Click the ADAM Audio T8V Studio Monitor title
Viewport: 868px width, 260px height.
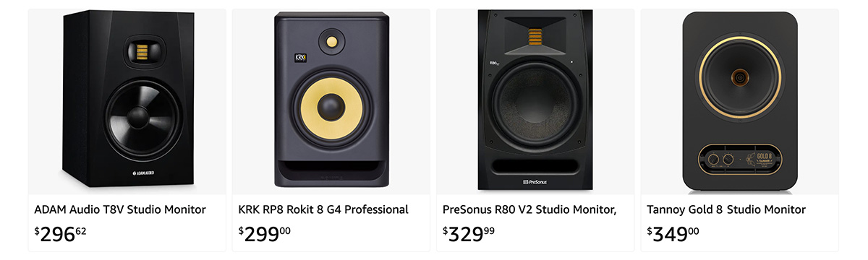click(120, 209)
